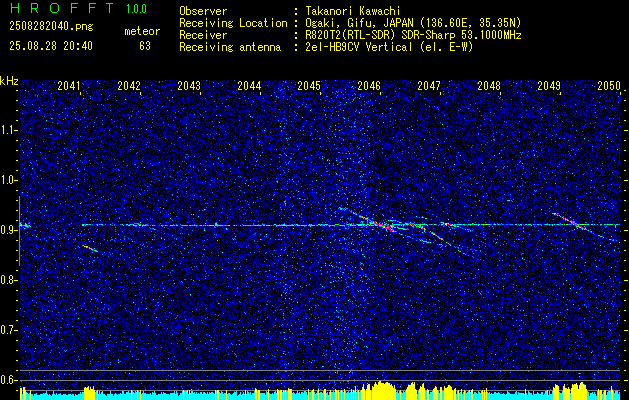Click the 0.9 kHz frequency label
Image resolution: width=629 pixels, height=400 pixels.
(8, 230)
